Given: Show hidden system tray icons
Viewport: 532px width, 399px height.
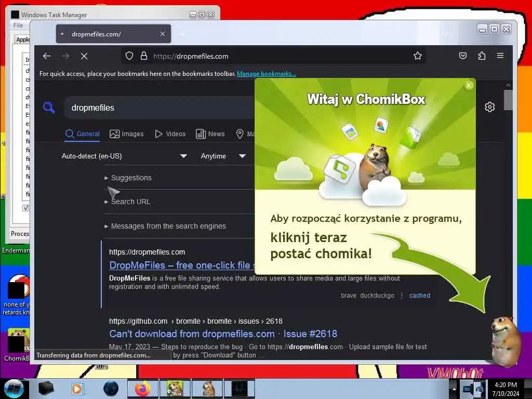Looking at the screenshot, I should pos(454,389).
